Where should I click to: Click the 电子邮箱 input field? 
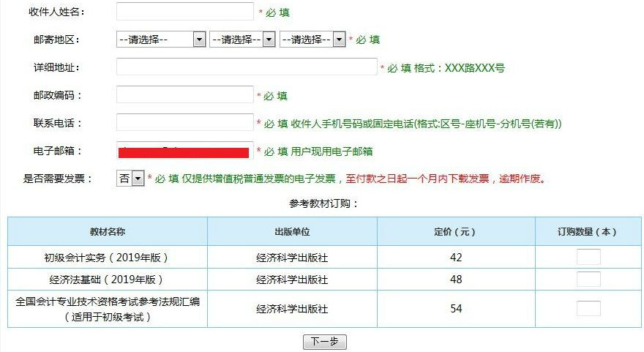[184, 151]
